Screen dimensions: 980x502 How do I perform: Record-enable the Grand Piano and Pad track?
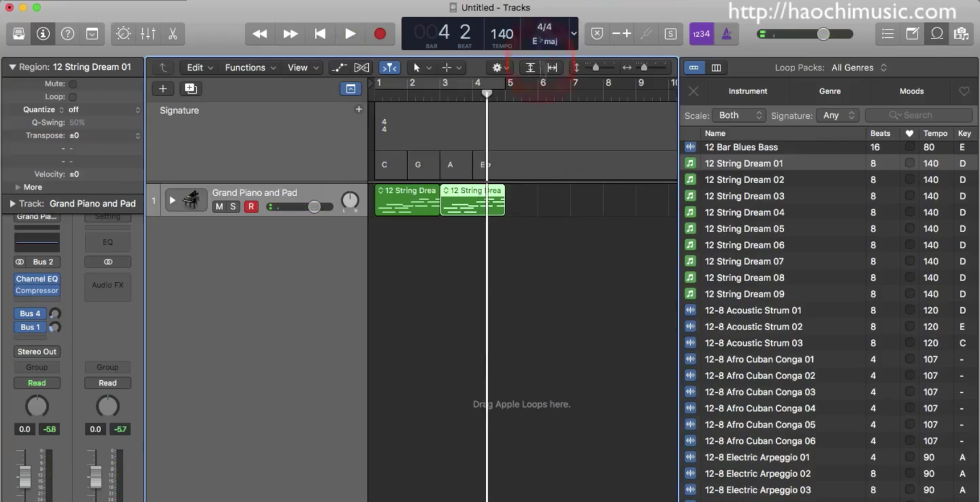[x=251, y=207]
